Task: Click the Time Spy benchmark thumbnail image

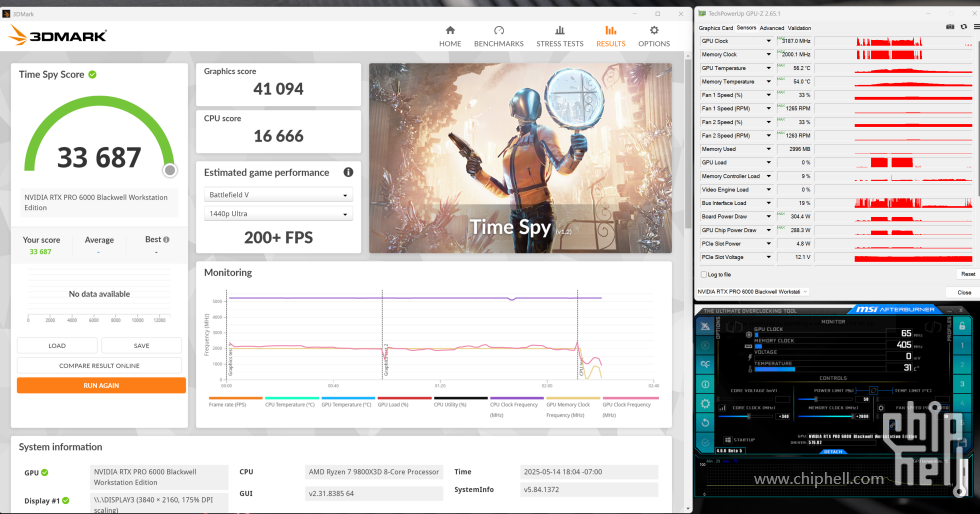Action: (520, 158)
